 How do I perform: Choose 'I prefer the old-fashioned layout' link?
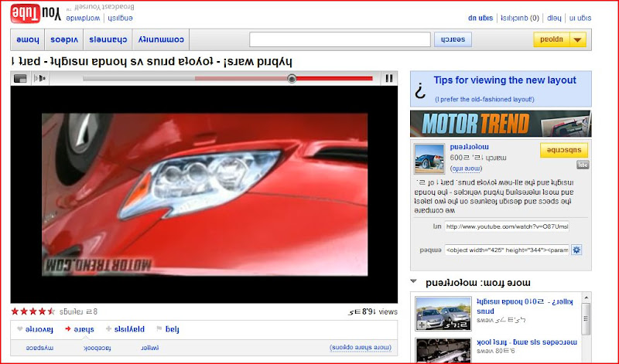tap(484, 100)
